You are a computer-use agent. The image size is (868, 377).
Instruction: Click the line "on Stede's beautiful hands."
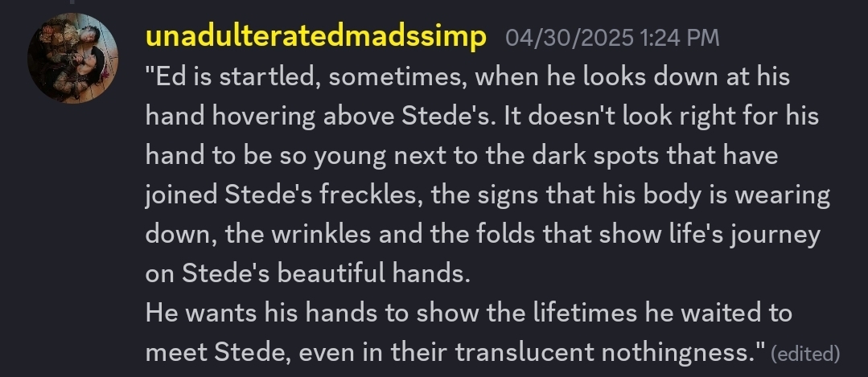coord(307,273)
